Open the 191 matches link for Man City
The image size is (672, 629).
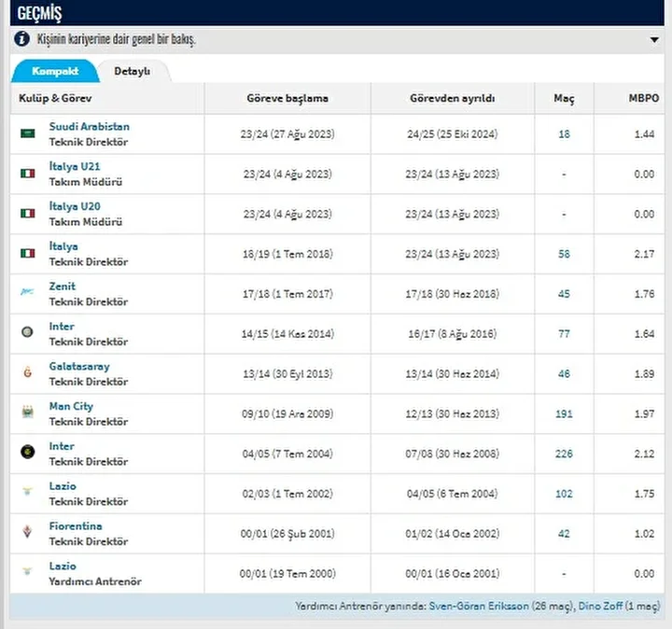pos(564,414)
